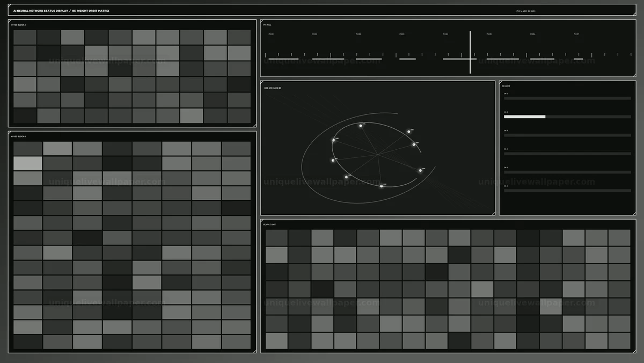Viewport: 644px width, 363px height.
Task: Click the orbit hub where spokes converge
Action: [377, 155]
